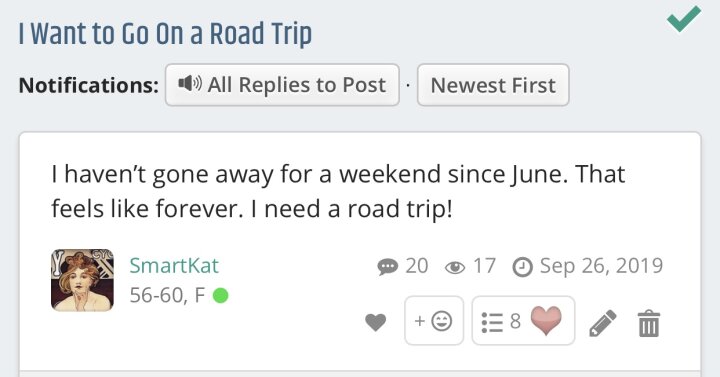Click the green online status dot
Image resolution: width=720 pixels, height=377 pixels.
click(220, 295)
